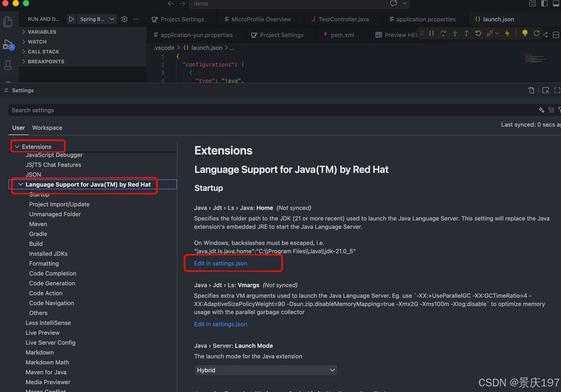Screen dimensions: 561x392
Task: Open the Testing beaker in the activity bar
Action: [8, 65]
